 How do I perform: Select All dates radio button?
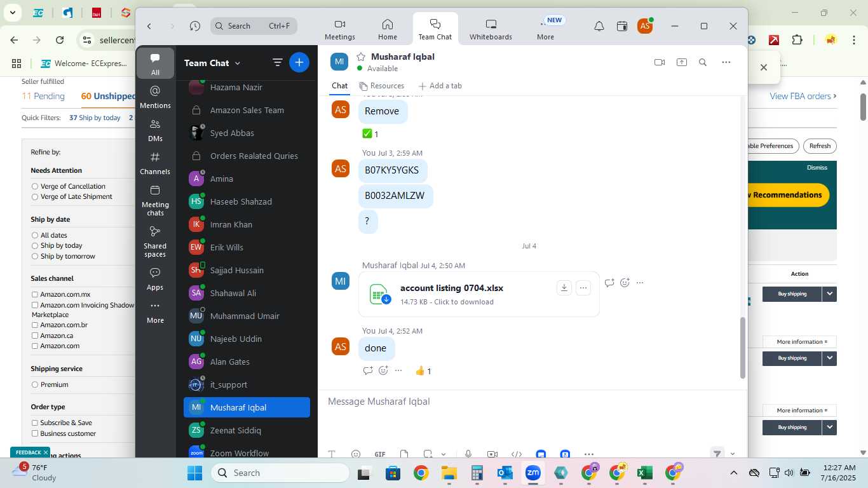click(35, 235)
